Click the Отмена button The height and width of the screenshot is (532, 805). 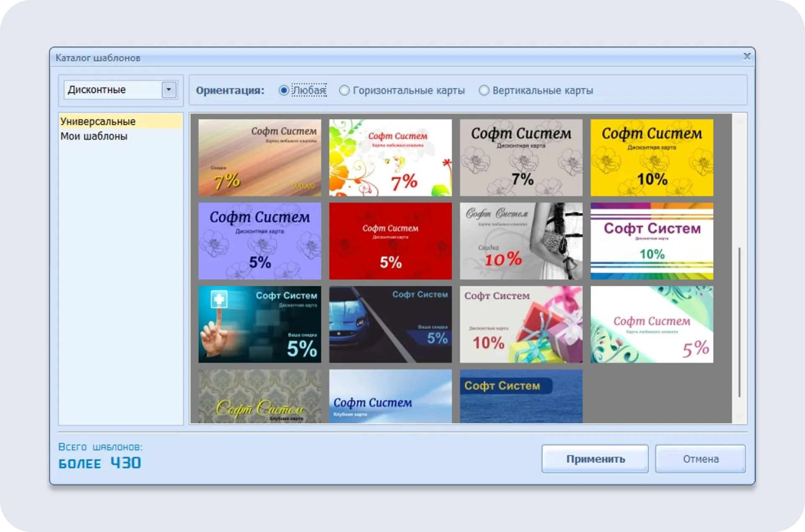pos(701,459)
